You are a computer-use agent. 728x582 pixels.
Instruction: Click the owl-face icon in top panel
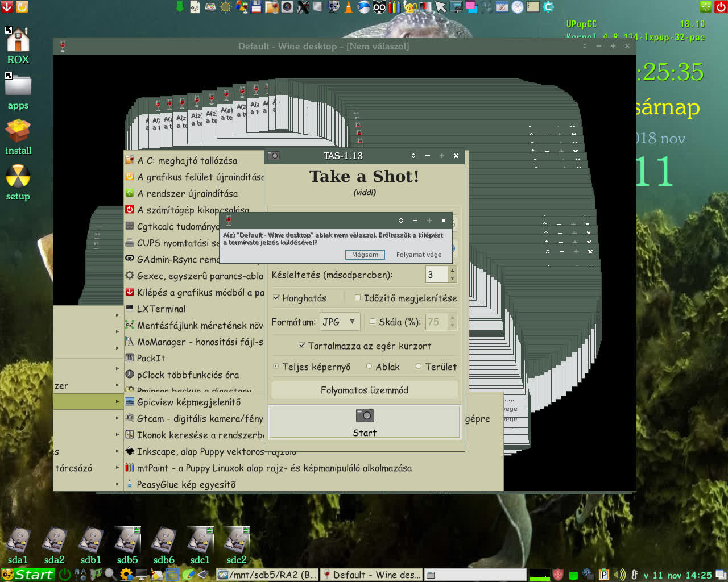(x=379, y=7)
